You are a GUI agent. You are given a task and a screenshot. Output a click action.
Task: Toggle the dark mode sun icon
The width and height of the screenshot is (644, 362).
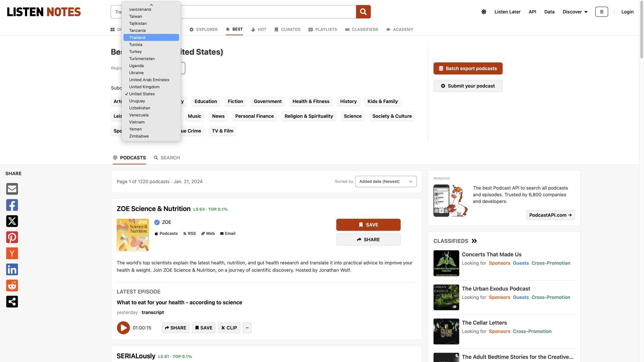click(484, 12)
